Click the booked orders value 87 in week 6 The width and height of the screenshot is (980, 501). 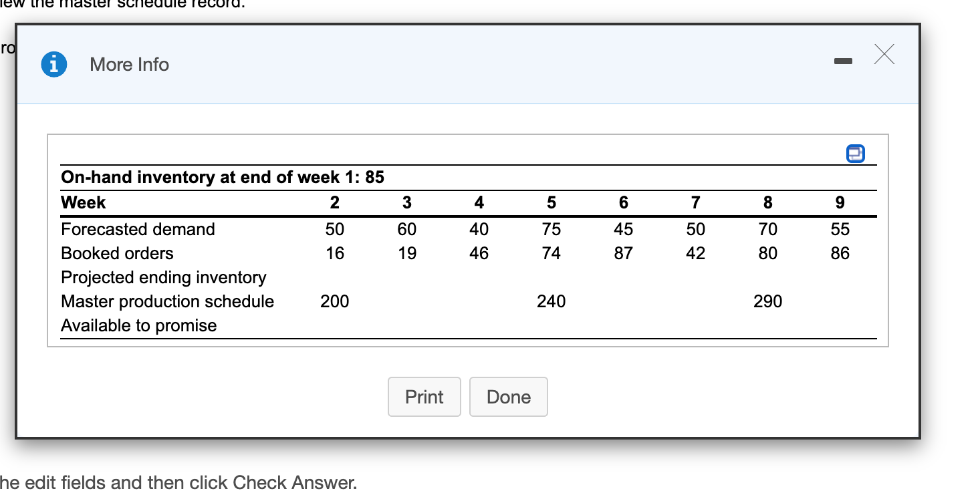click(623, 253)
